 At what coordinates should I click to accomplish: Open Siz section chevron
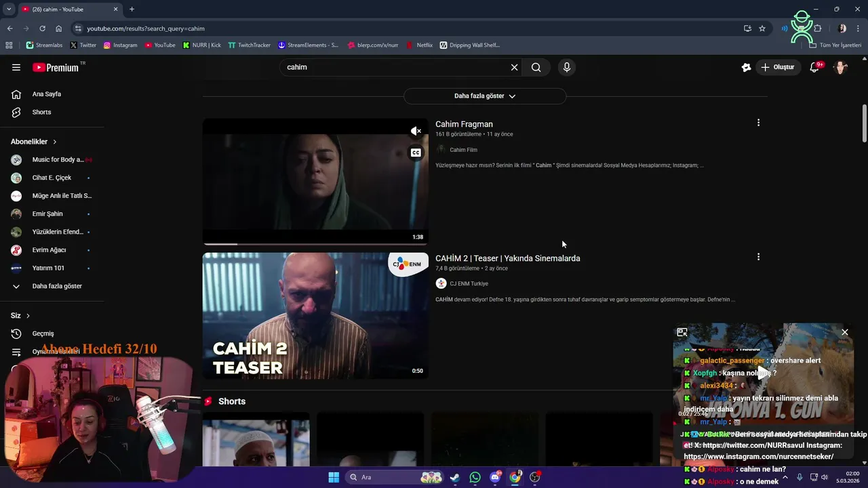28,316
